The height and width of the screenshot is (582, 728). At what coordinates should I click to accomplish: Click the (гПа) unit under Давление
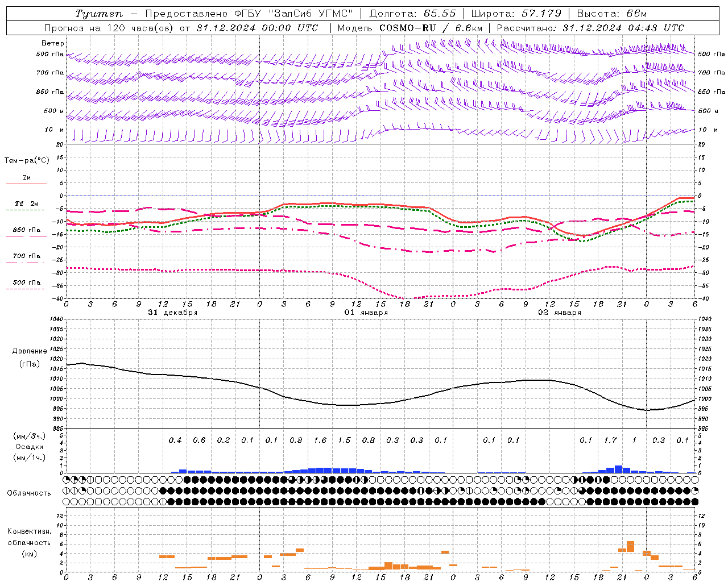[x=30, y=364]
